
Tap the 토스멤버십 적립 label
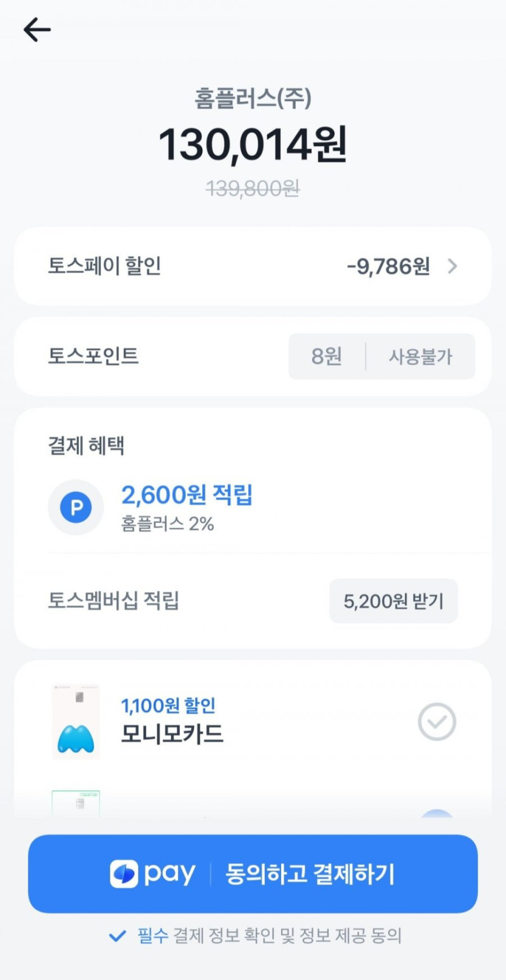click(x=113, y=601)
